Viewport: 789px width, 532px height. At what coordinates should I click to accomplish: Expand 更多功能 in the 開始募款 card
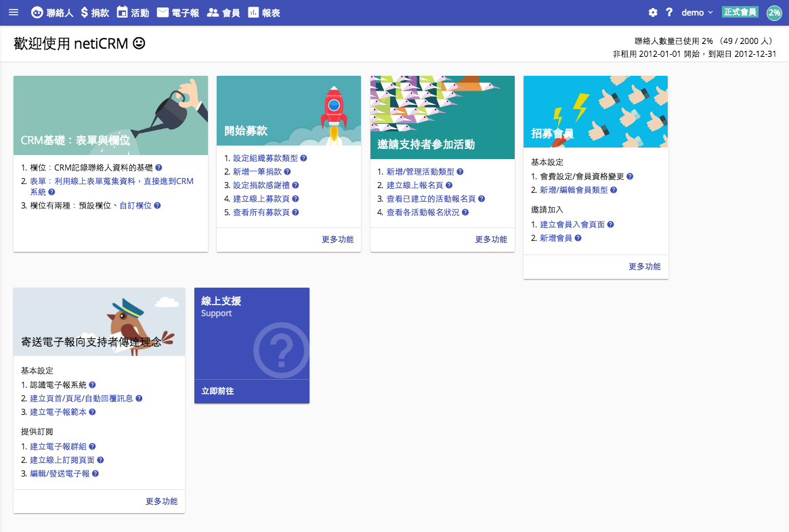click(x=337, y=240)
